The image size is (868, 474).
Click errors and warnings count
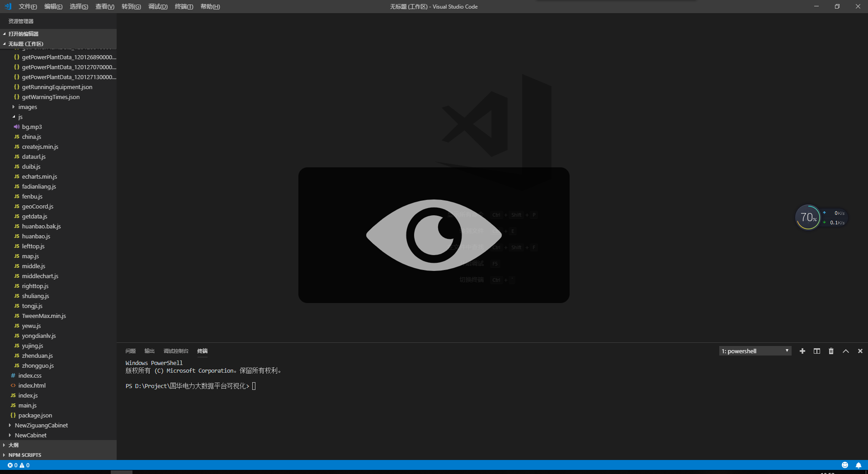pos(19,465)
